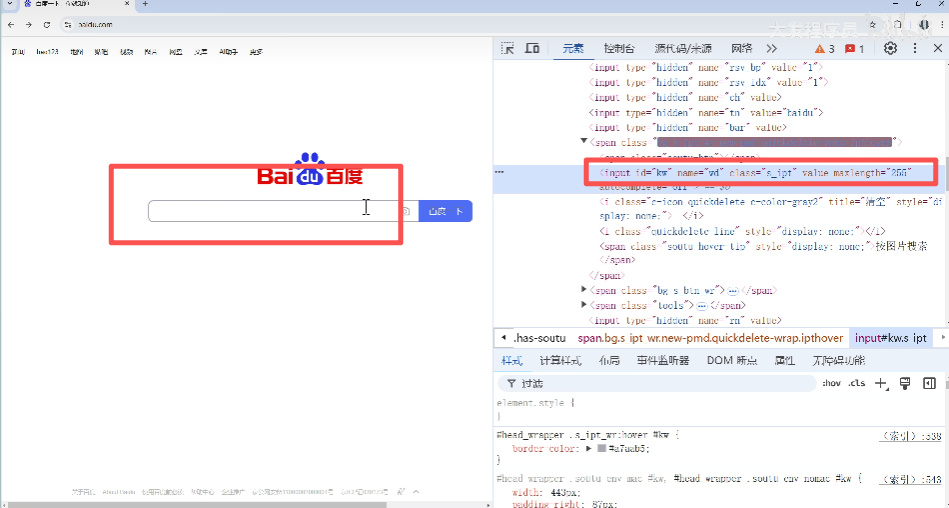Show more DevTools tabs chevron

(x=771, y=48)
